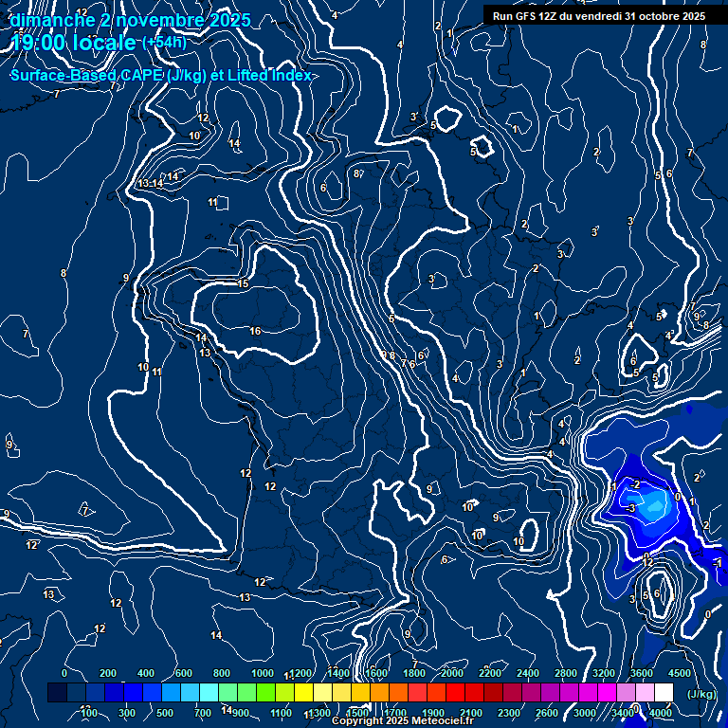Click the '500' legend label under the scale

coord(165,713)
